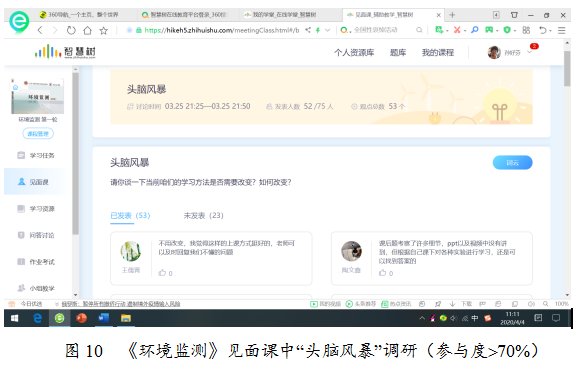This screenshot has height=373, width=583.
Task: Click the browser back arrow
Action: [x=40, y=30]
